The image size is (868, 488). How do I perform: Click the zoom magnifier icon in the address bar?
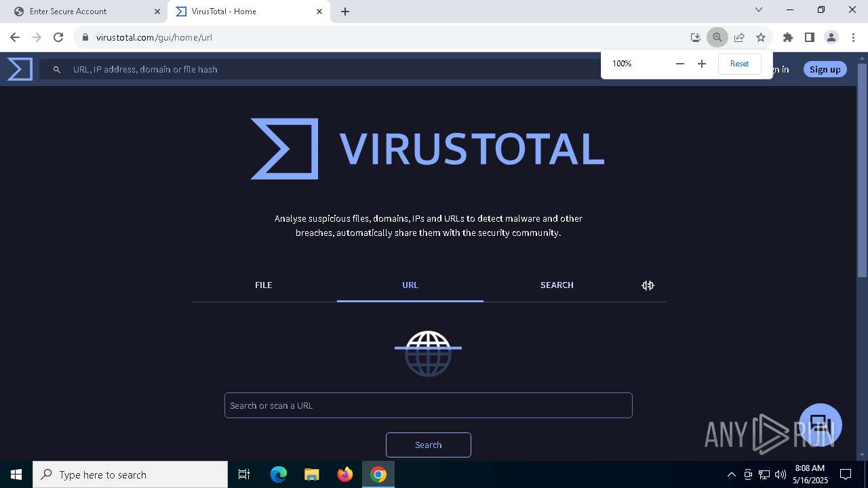[x=717, y=37]
